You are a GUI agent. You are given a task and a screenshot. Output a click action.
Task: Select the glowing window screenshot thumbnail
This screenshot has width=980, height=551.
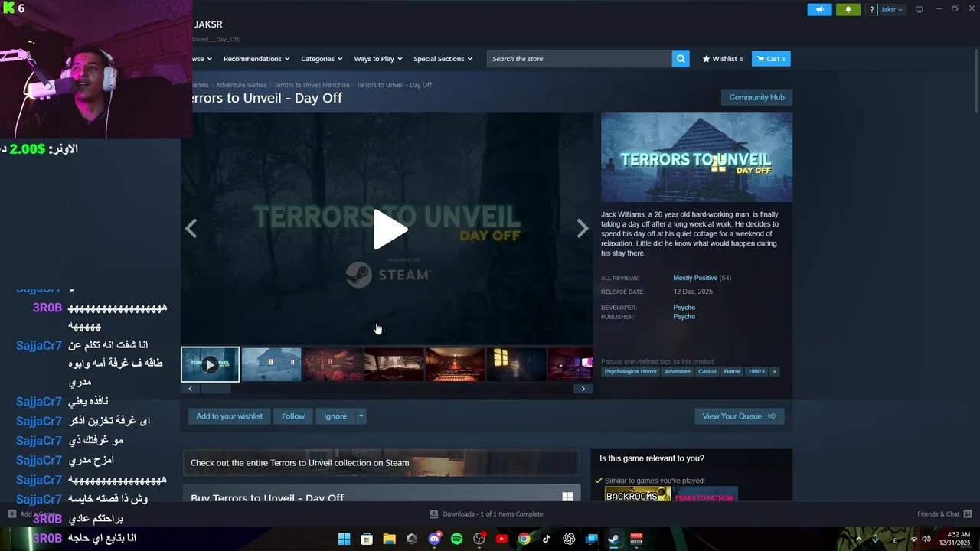(x=516, y=364)
